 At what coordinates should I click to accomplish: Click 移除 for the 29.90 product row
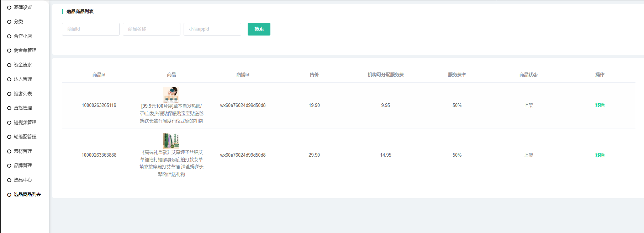(x=600, y=155)
